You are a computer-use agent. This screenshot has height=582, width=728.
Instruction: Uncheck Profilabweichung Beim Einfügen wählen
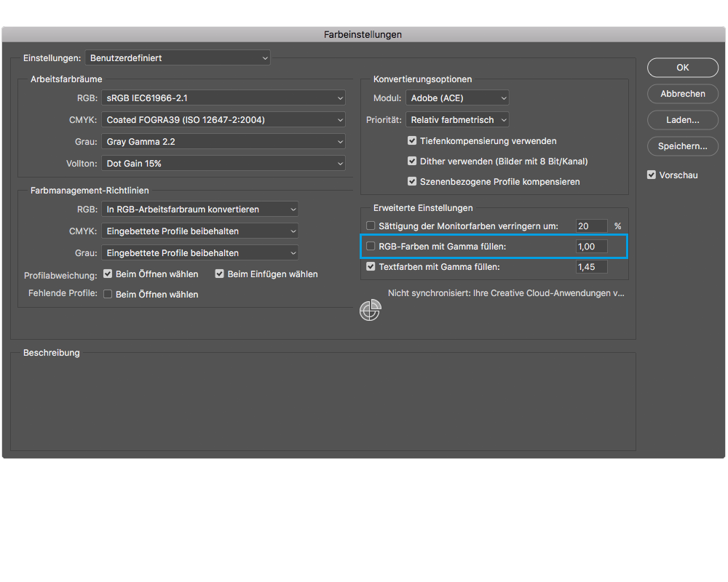point(220,274)
